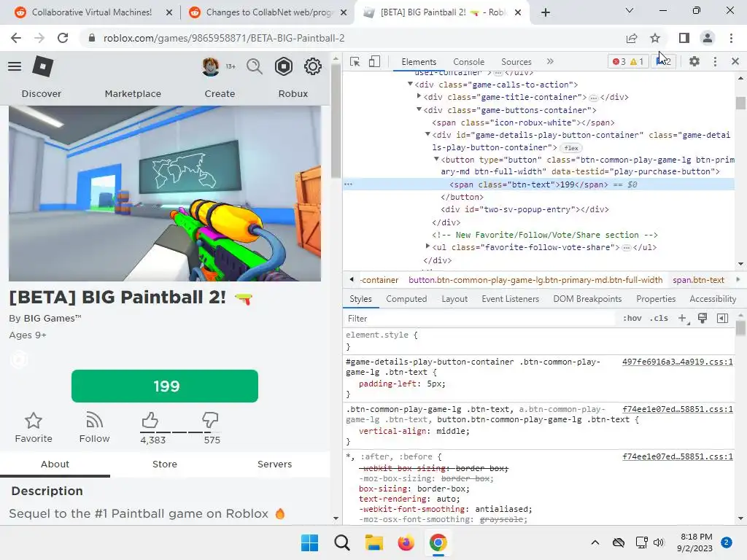Switch to the Store tab

[x=165, y=464]
